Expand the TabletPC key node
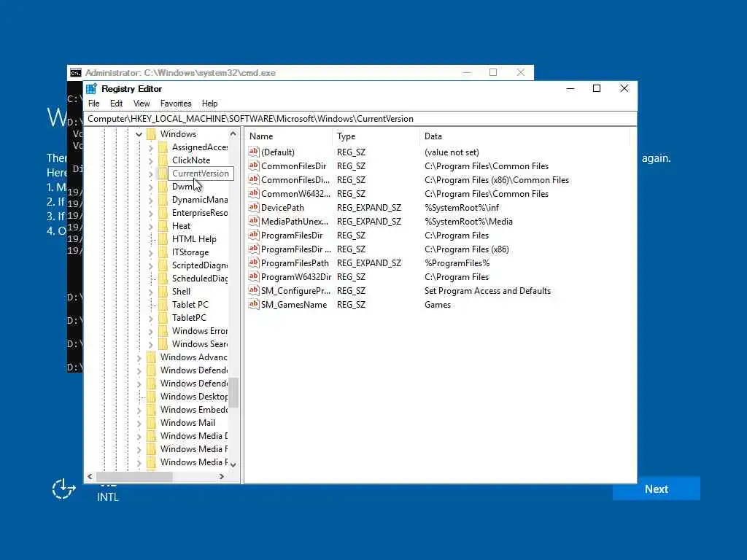The height and width of the screenshot is (560, 747). 150,319
